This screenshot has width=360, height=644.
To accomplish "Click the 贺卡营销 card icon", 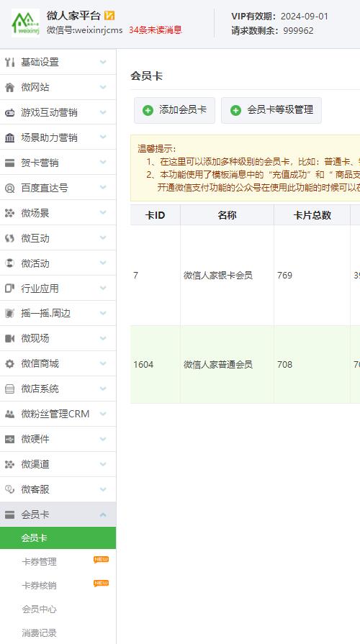I will coord(9,163).
